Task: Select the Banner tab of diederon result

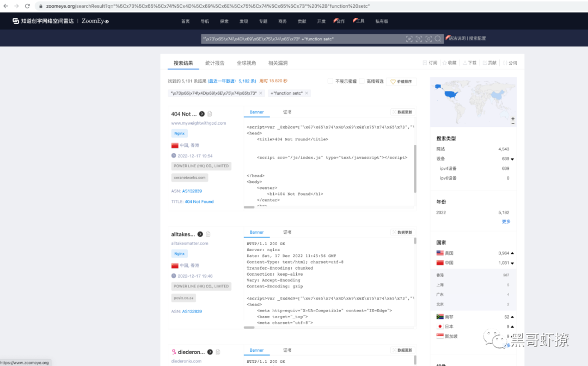Action: point(256,350)
